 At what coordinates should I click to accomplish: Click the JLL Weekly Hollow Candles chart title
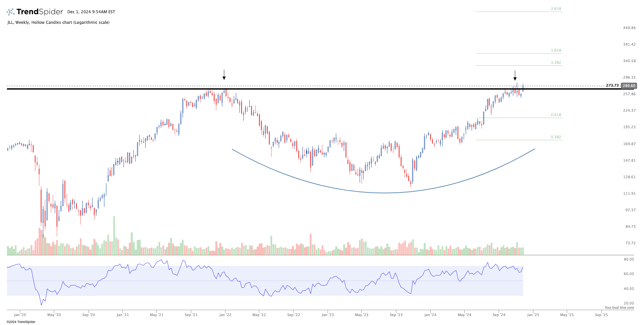(x=58, y=22)
